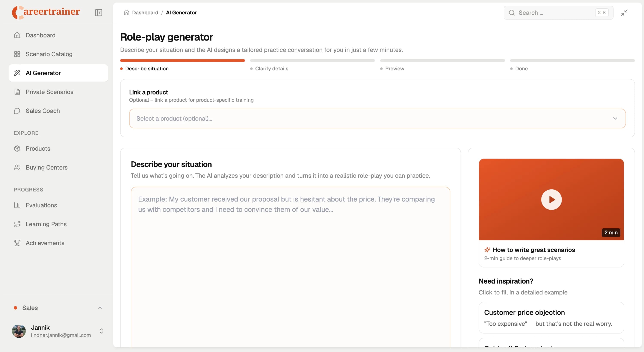644x352 pixels.
Task: Click the Search input field
Action: 558,13
